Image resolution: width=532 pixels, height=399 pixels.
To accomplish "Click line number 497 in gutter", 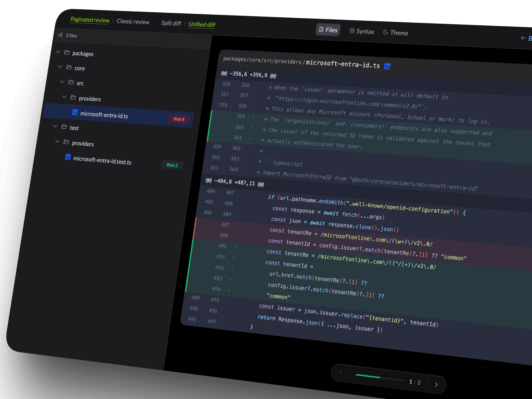I will [212, 321].
